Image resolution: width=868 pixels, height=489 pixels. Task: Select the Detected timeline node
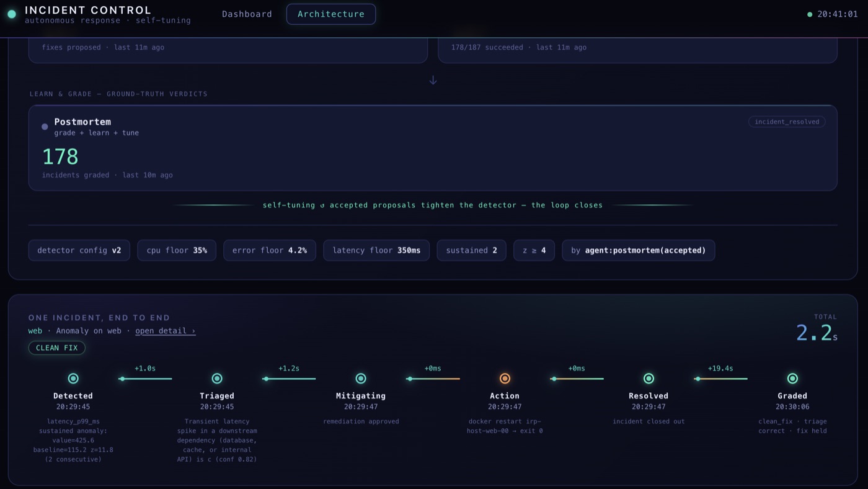tap(73, 379)
